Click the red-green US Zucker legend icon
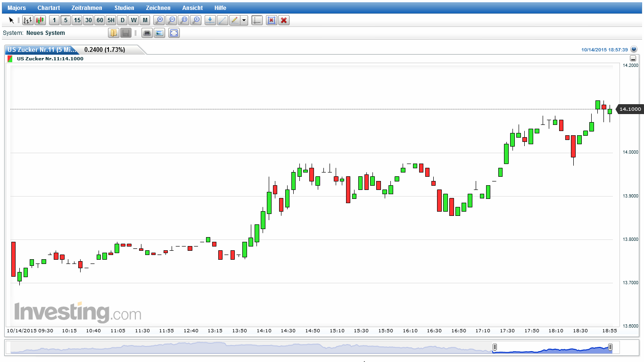Image resolution: width=644 pixels, height=362 pixels. (x=10, y=59)
